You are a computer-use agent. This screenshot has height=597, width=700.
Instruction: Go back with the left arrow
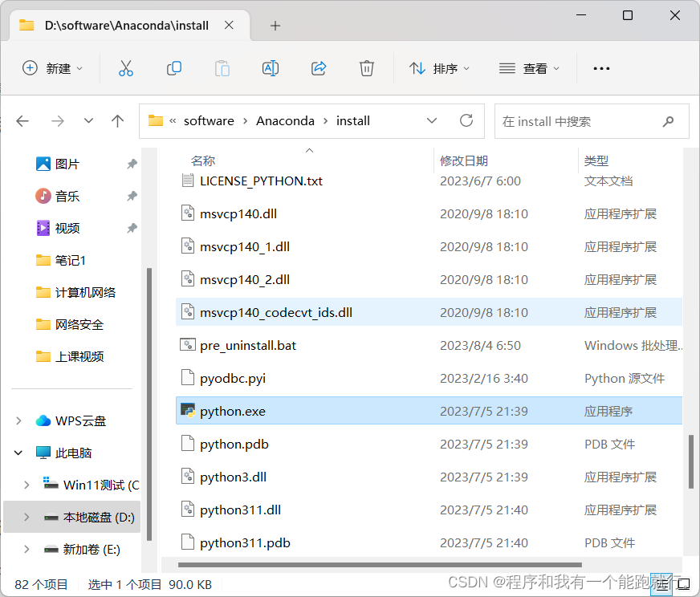(x=22, y=121)
